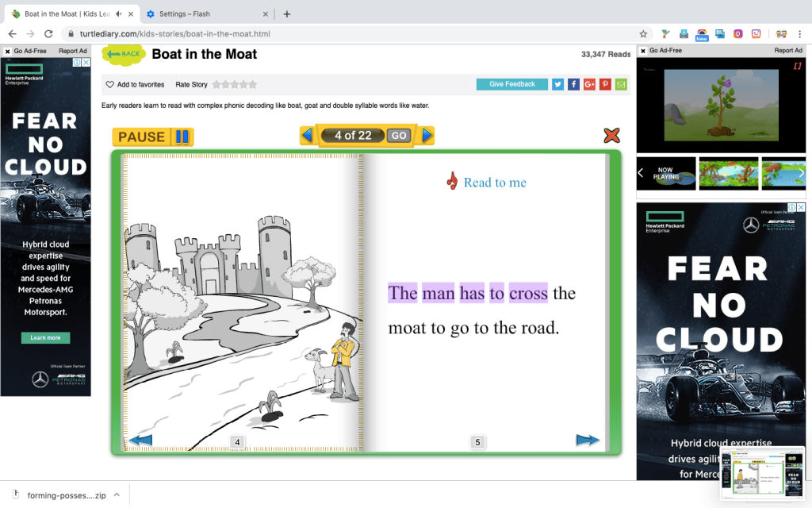Reload the page in the browser
Screen dimensions: 812x508
pyautogui.click(x=48, y=34)
